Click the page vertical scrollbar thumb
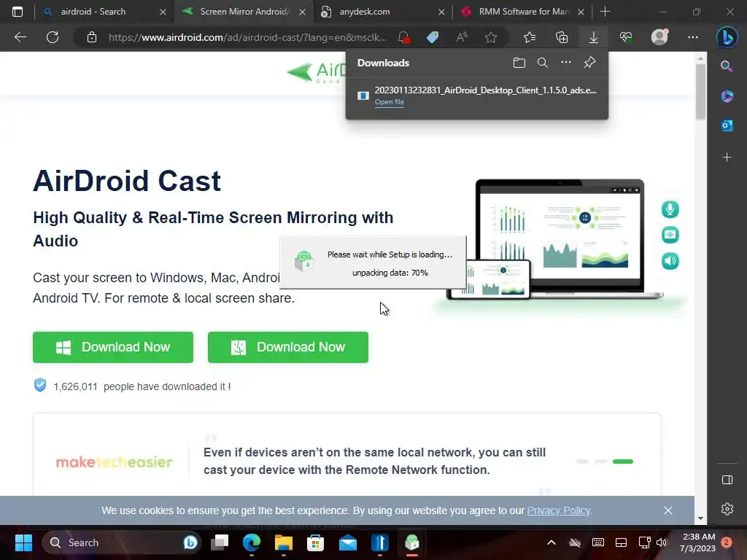747x560 pixels. (700, 90)
